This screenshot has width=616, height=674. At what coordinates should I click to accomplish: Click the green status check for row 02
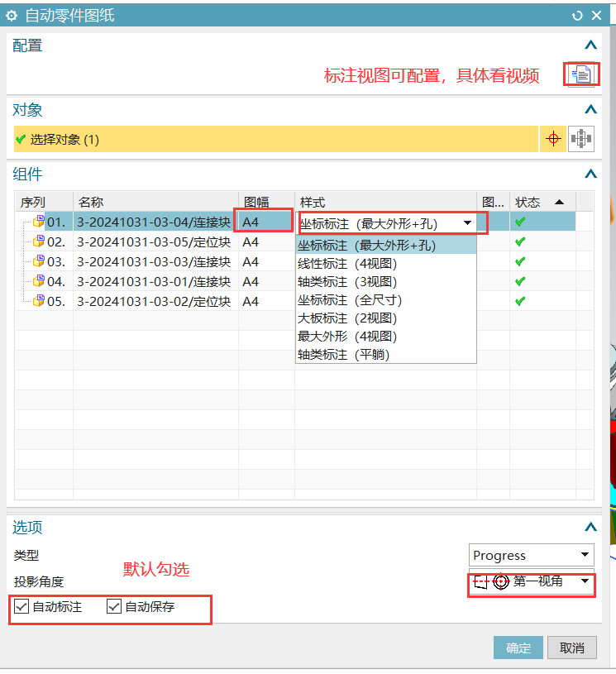pyautogui.click(x=520, y=241)
